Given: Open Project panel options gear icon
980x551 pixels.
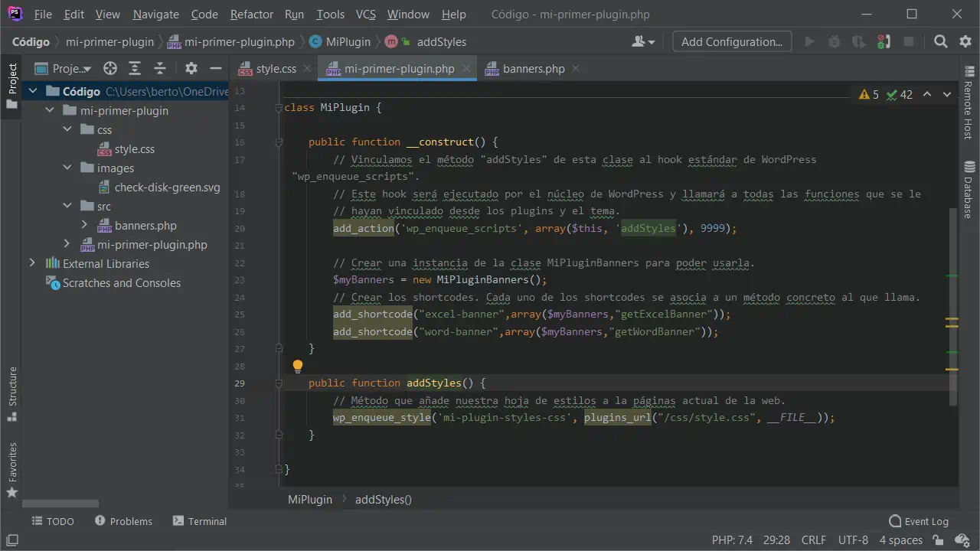Looking at the screenshot, I should (191, 68).
